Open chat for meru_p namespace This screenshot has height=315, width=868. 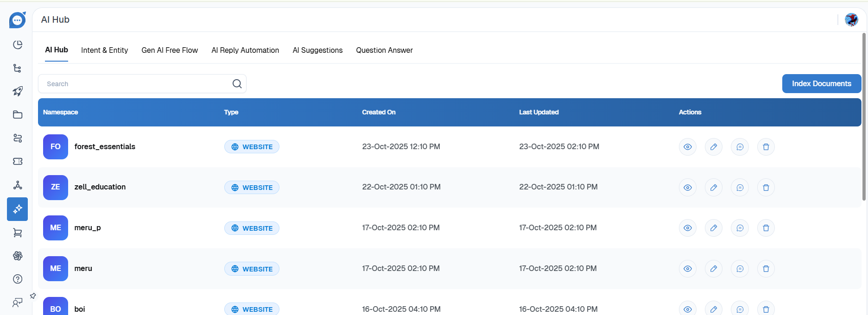740,228
